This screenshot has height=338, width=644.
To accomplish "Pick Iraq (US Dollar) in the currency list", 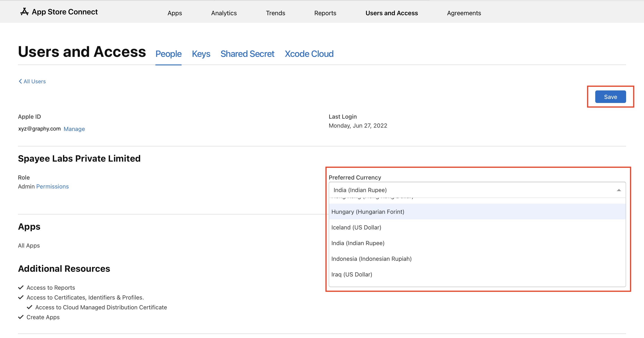I will coord(352,274).
